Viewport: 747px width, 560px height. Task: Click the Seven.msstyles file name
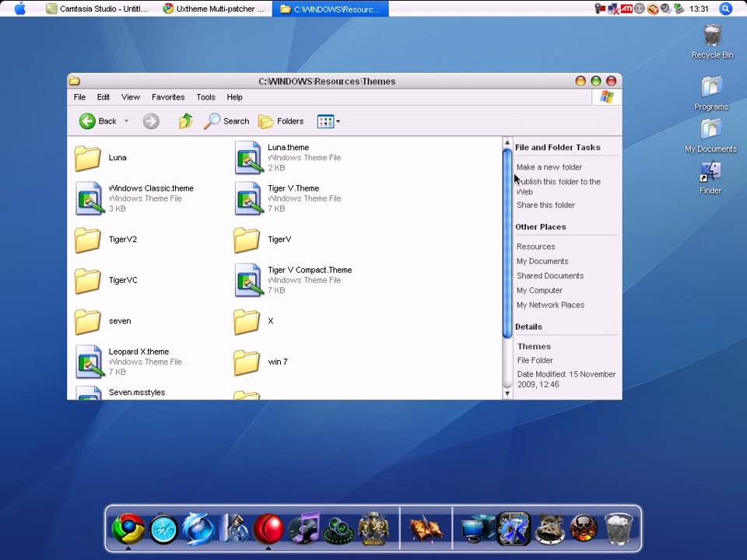[137, 392]
